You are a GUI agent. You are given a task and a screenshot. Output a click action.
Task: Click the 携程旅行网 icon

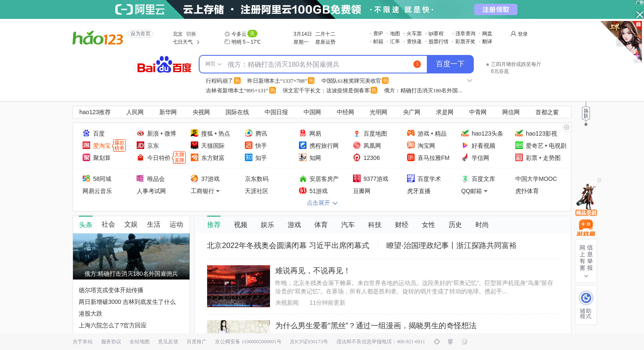303,145
